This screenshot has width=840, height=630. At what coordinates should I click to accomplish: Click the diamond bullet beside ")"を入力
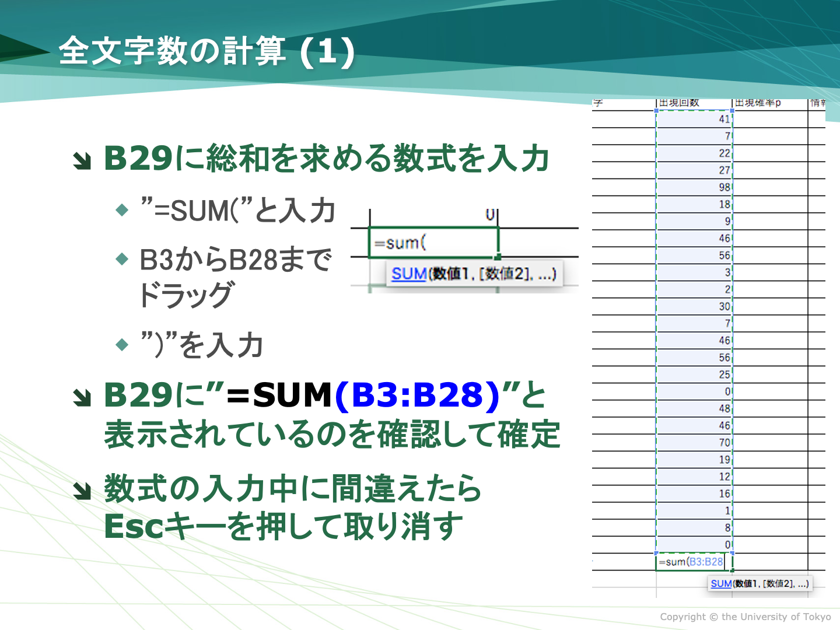[122, 345]
